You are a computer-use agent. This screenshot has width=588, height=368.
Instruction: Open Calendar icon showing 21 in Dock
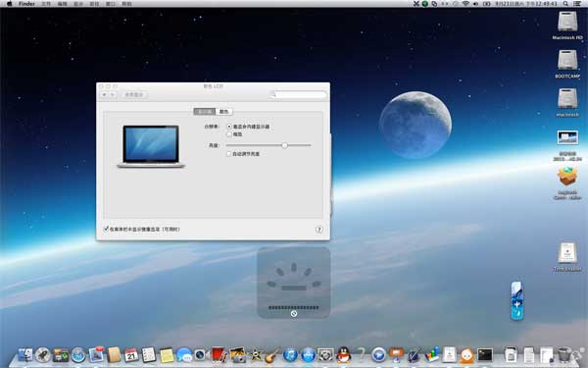[x=131, y=354]
